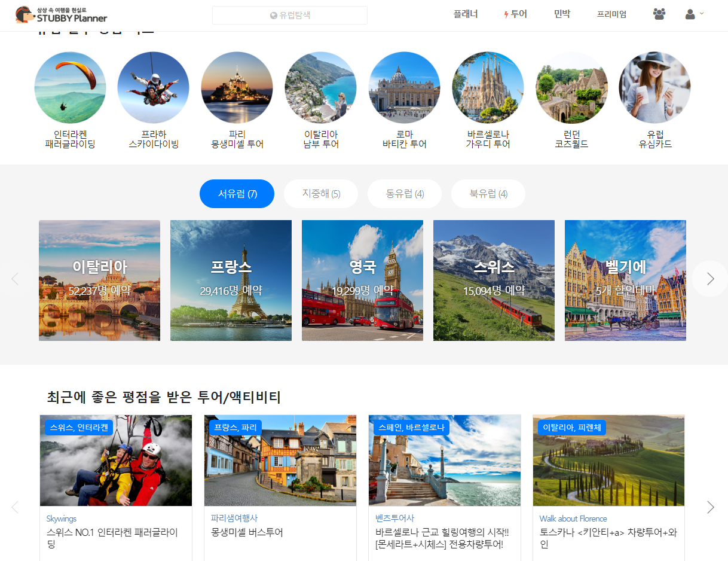
Task: Open the 투어 menu
Action: tap(516, 14)
